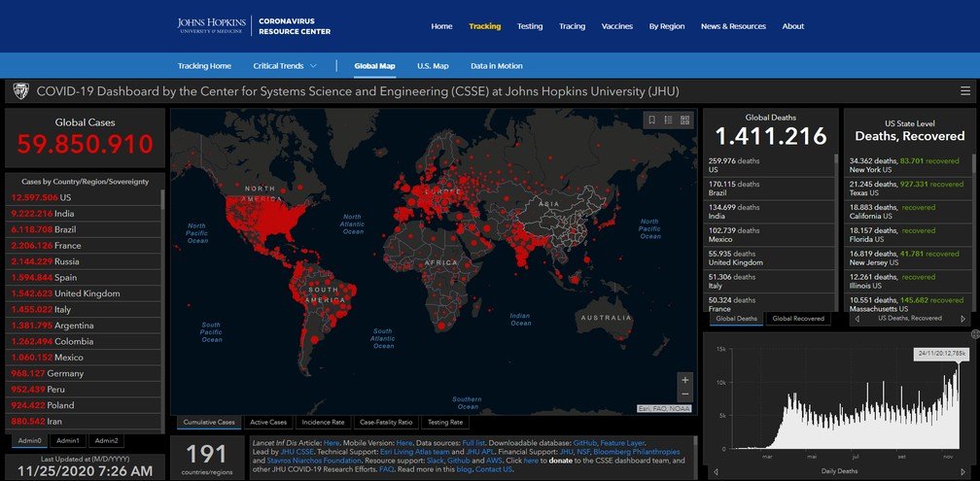Select the Active Cases map tab
Screen dimensions: 980x481
point(268,423)
